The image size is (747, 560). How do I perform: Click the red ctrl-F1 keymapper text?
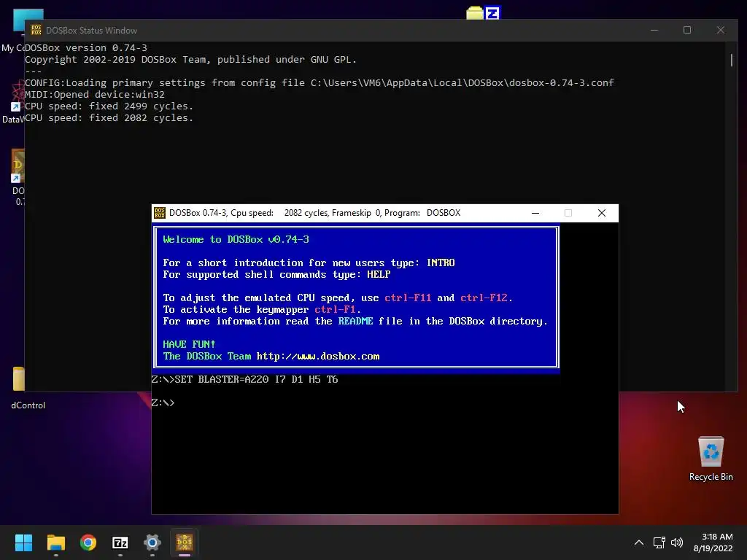click(335, 309)
